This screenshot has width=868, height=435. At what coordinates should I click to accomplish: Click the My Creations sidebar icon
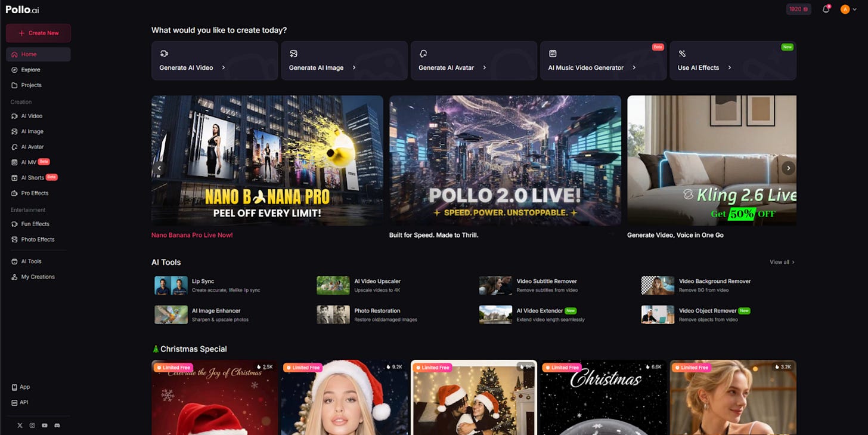(x=15, y=277)
